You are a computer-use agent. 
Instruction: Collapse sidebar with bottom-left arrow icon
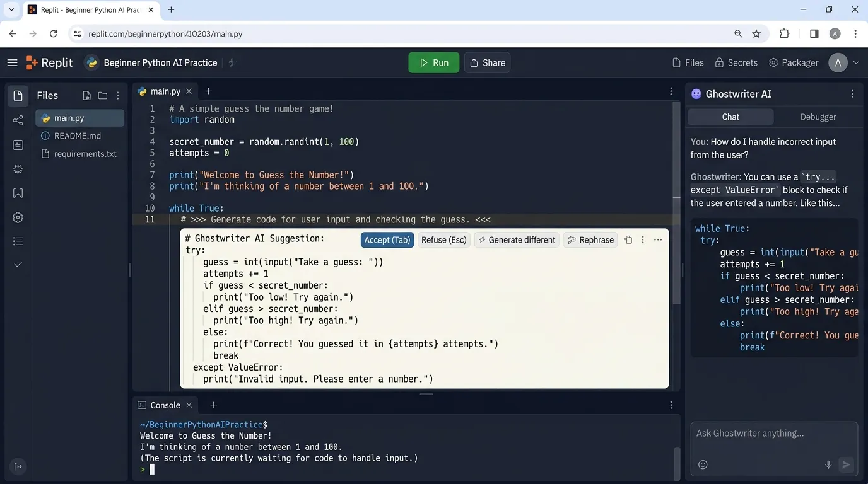(x=18, y=466)
